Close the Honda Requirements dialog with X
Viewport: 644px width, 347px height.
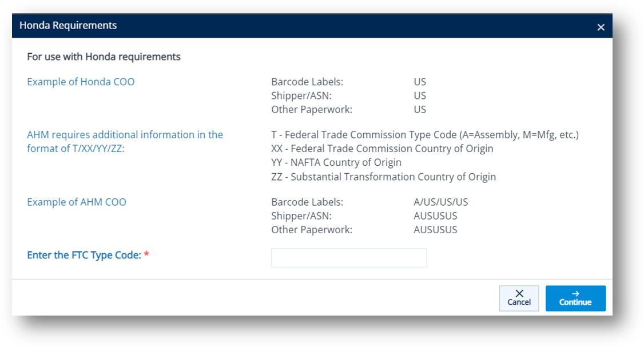click(601, 27)
